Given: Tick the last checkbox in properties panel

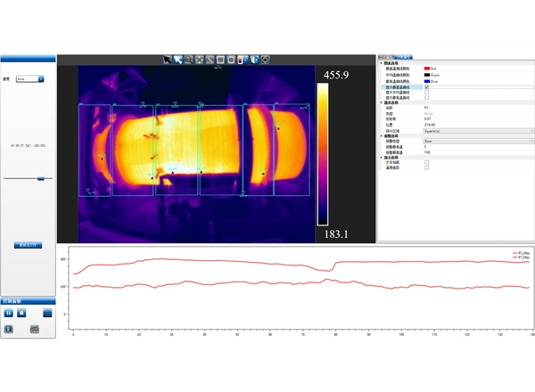Looking at the screenshot, I should [426, 169].
